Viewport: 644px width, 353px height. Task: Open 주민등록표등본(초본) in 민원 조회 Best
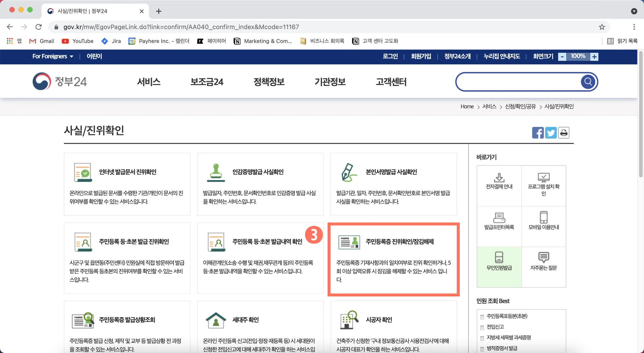(x=507, y=316)
